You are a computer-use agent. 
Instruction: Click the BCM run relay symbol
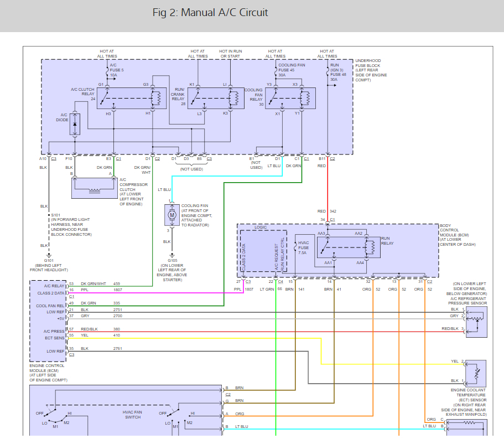(x=349, y=247)
